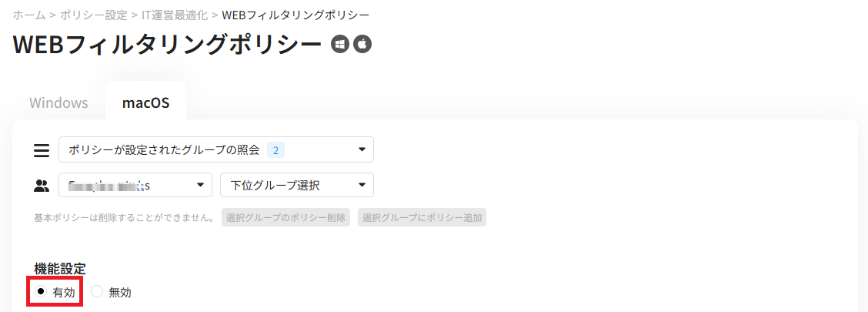
Task: Navigate to IT運営最適化 breadcrumb
Action: click(175, 15)
